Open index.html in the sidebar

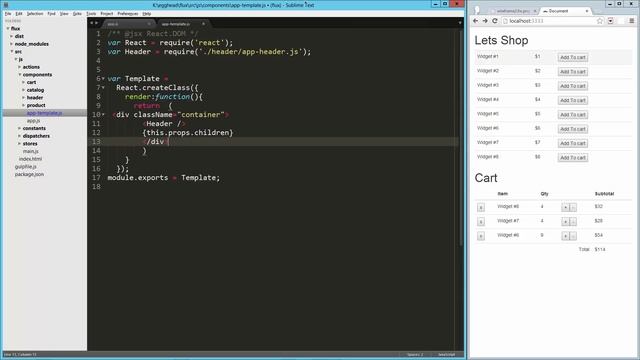click(x=30, y=159)
